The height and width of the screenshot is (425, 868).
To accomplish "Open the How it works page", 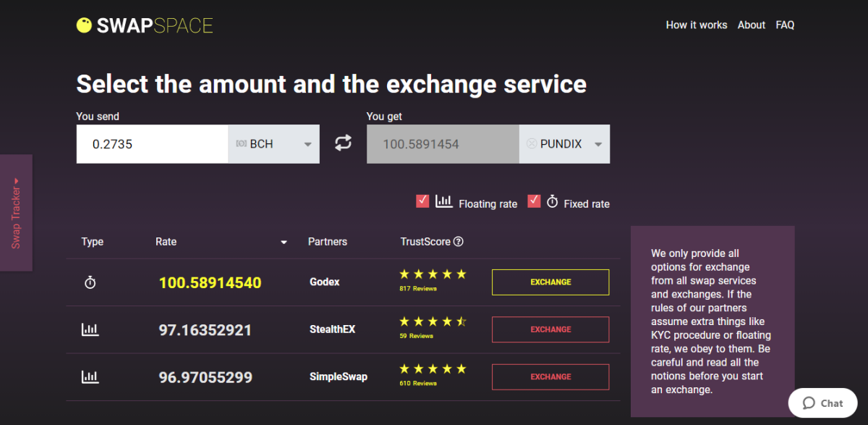I will (696, 25).
